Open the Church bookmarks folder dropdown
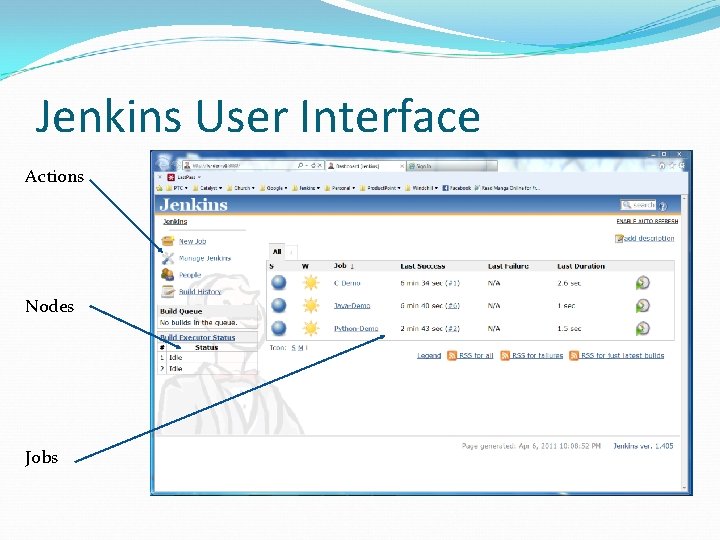The width and height of the screenshot is (720, 540). [x=241, y=188]
